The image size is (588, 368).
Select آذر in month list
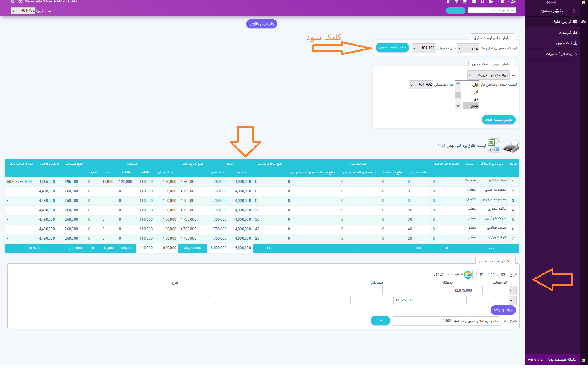470,92
